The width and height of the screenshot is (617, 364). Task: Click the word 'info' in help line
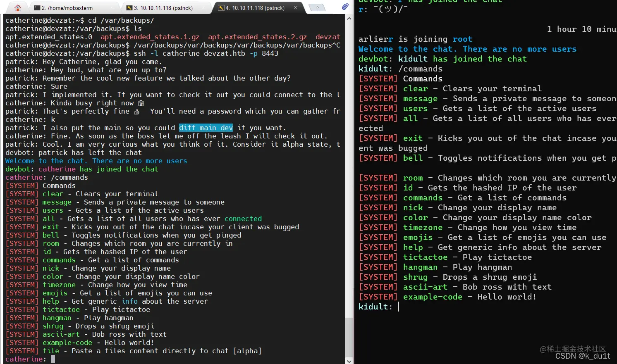click(x=129, y=301)
